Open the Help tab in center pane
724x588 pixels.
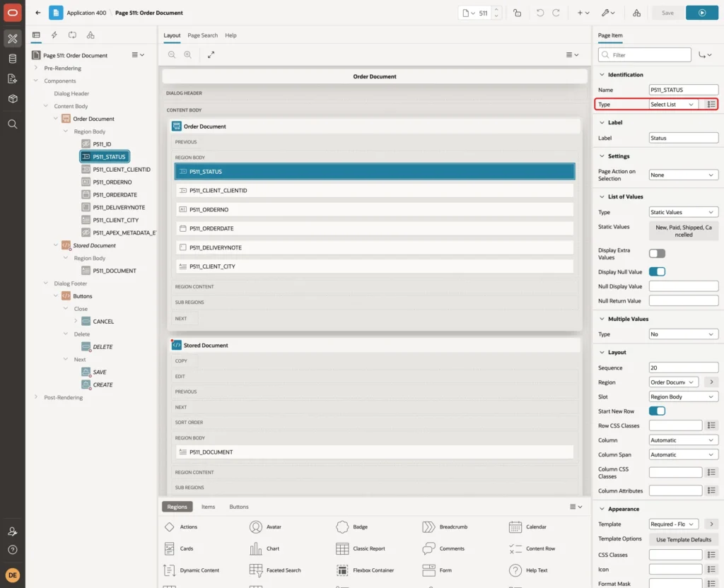pyautogui.click(x=231, y=35)
